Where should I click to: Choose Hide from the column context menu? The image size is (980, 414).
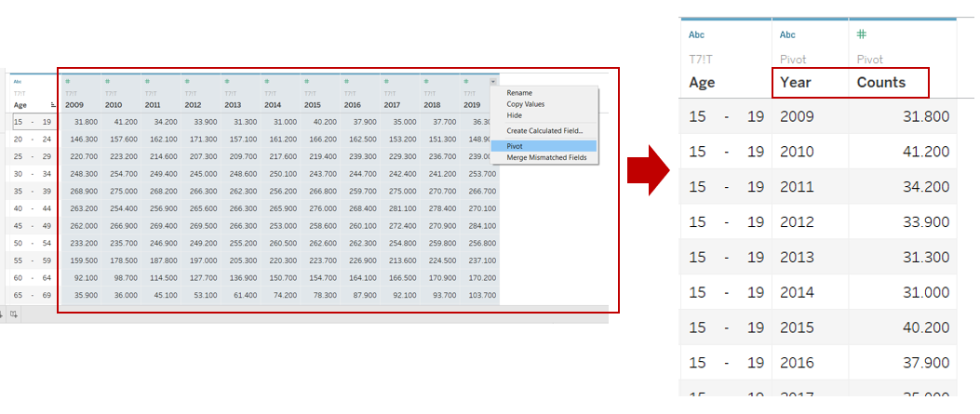pos(514,114)
